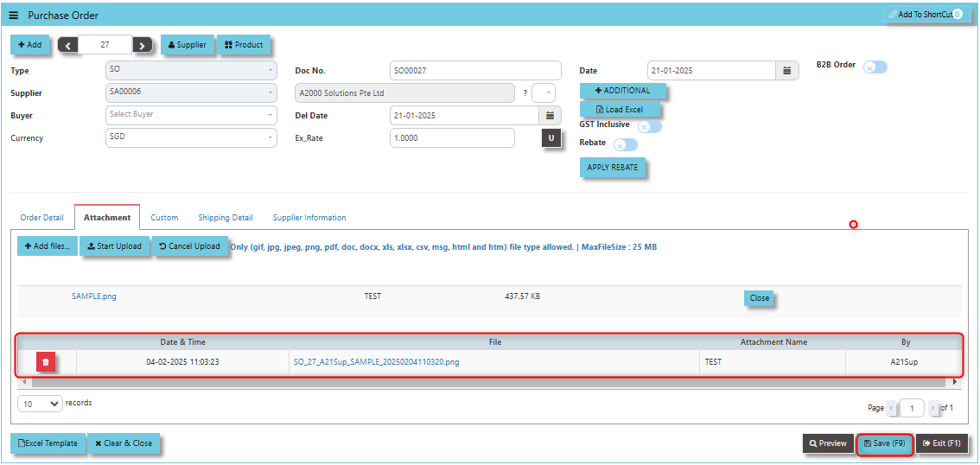Open calendar picker for Date field
Image resolution: width=980 pixels, height=465 pixels.
(787, 71)
